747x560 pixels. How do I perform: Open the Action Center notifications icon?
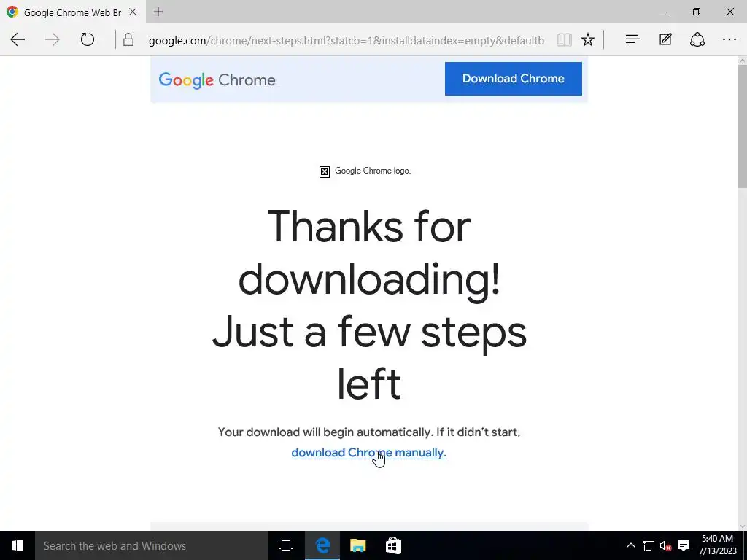pyautogui.click(x=684, y=545)
